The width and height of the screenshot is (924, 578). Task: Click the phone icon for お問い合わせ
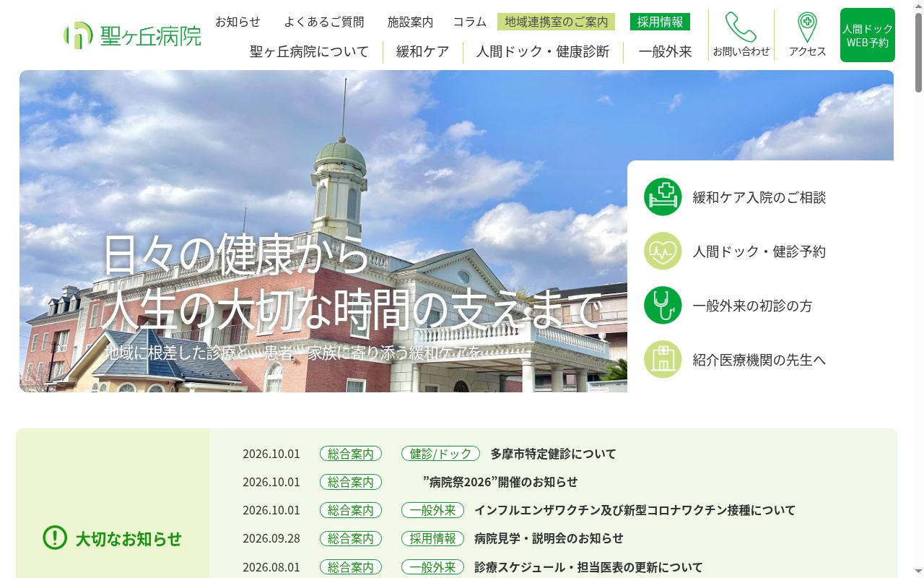[x=741, y=27]
